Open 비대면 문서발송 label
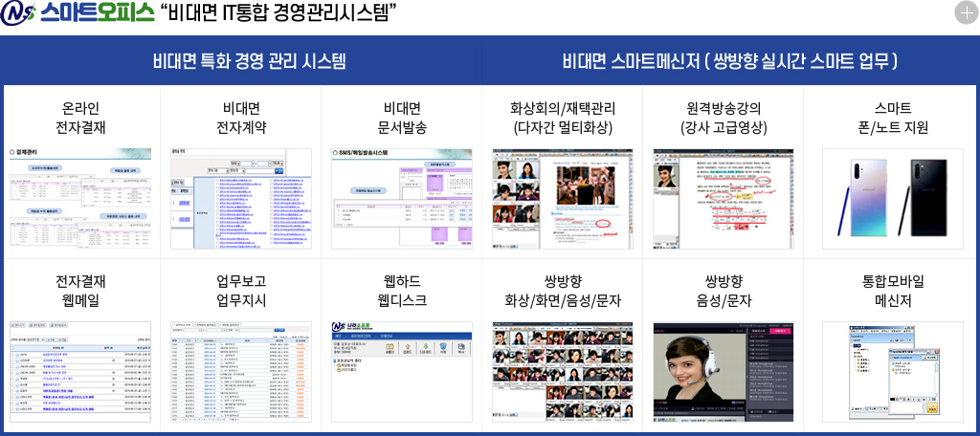The height and width of the screenshot is (436, 980). pos(402,118)
